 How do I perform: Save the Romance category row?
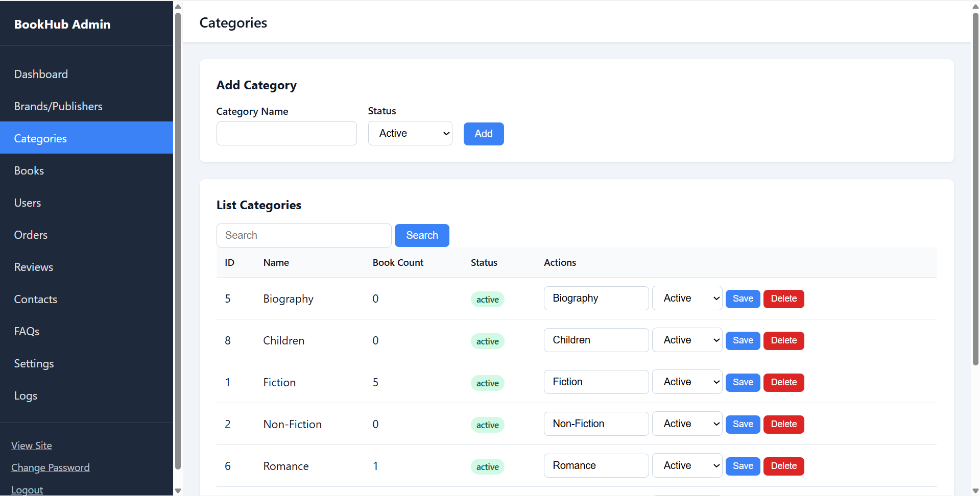click(x=743, y=466)
